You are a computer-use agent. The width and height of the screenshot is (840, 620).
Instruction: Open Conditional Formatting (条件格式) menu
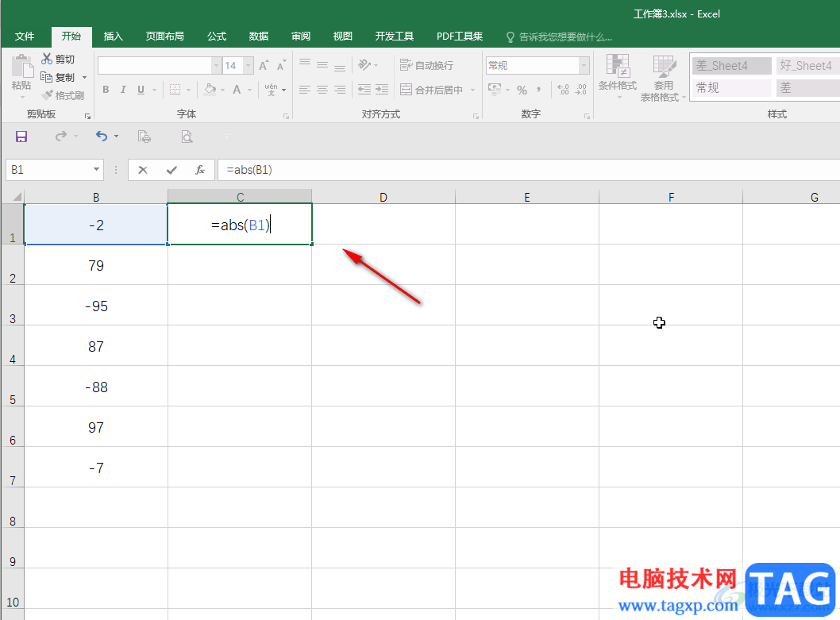click(x=618, y=77)
